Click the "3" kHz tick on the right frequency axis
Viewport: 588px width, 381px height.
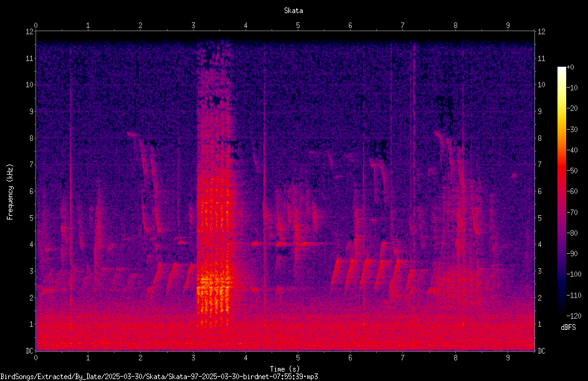[x=539, y=271]
